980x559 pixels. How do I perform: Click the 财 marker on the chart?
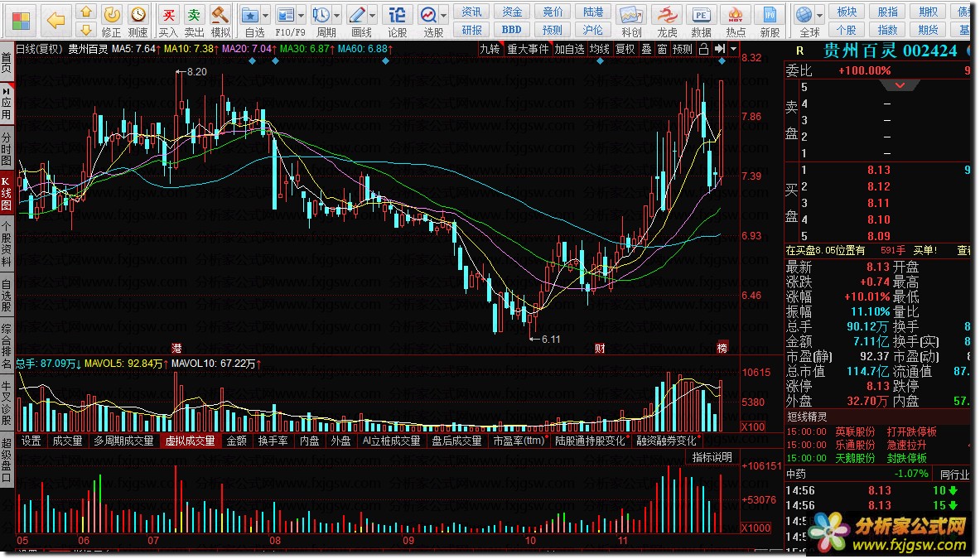(x=600, y=349)
